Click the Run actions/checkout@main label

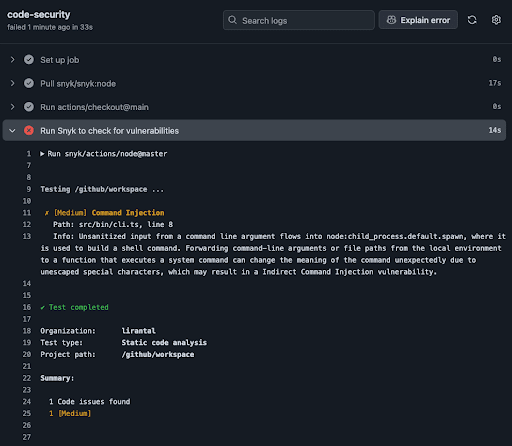94,107
